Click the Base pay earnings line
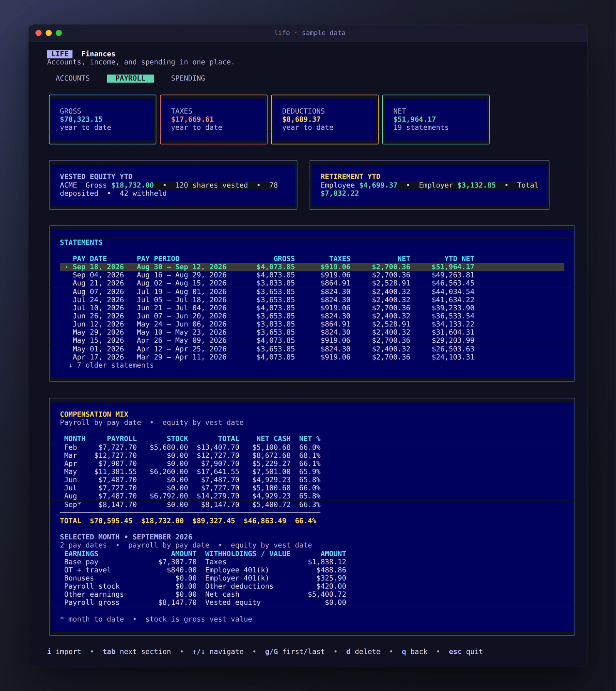This screenshot has height=691, width=616. tap(130, 562)
